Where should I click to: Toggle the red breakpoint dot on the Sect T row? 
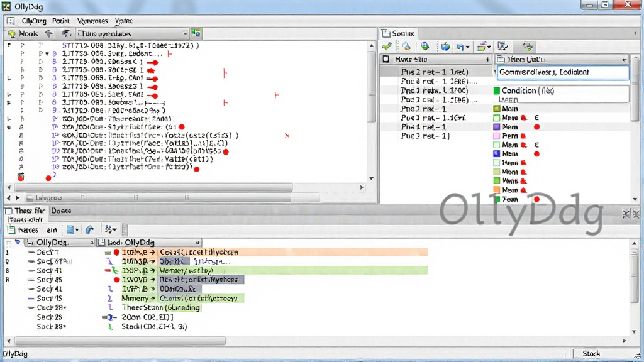(x=116, y=252)
